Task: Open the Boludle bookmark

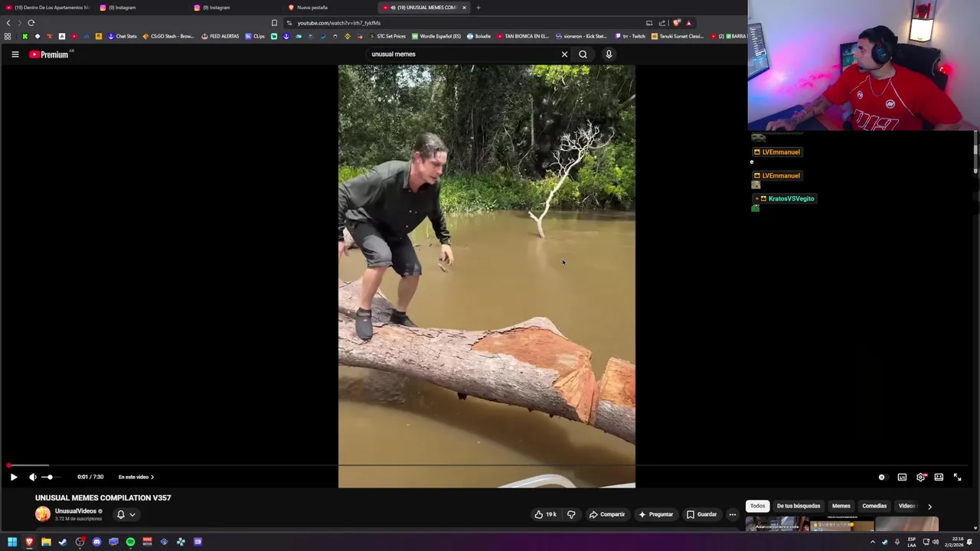Action: (x=479, y=36)
